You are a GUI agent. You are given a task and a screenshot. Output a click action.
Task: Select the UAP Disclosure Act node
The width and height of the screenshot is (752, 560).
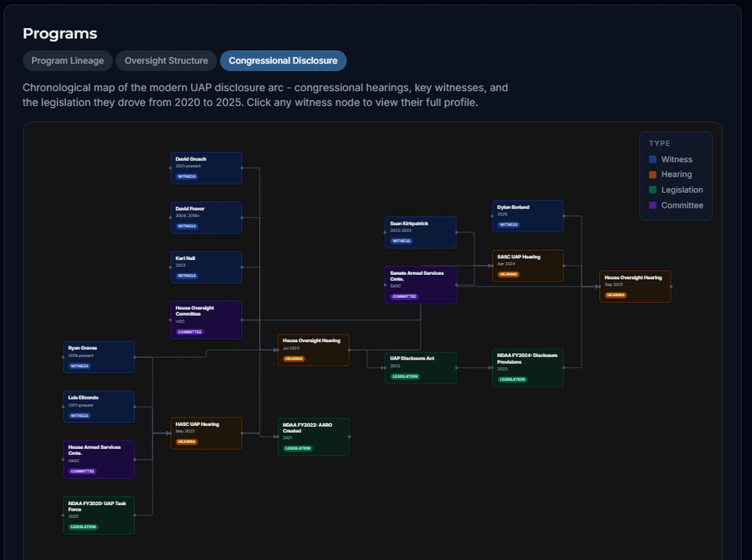420,367
